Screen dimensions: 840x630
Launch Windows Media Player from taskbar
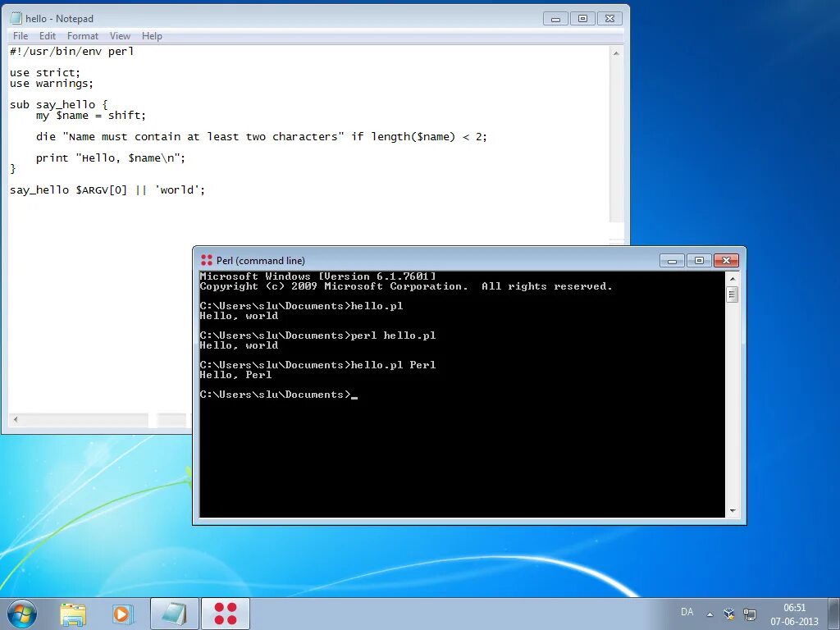(123, 614)
